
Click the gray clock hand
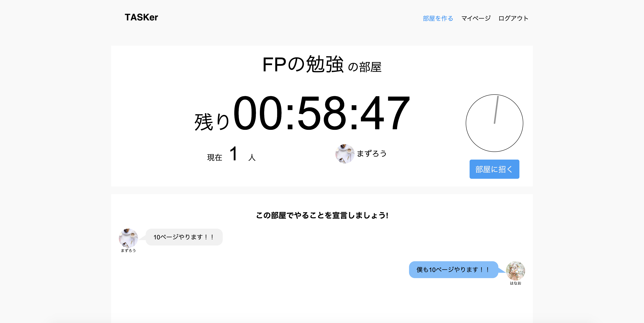pos(496,110)
